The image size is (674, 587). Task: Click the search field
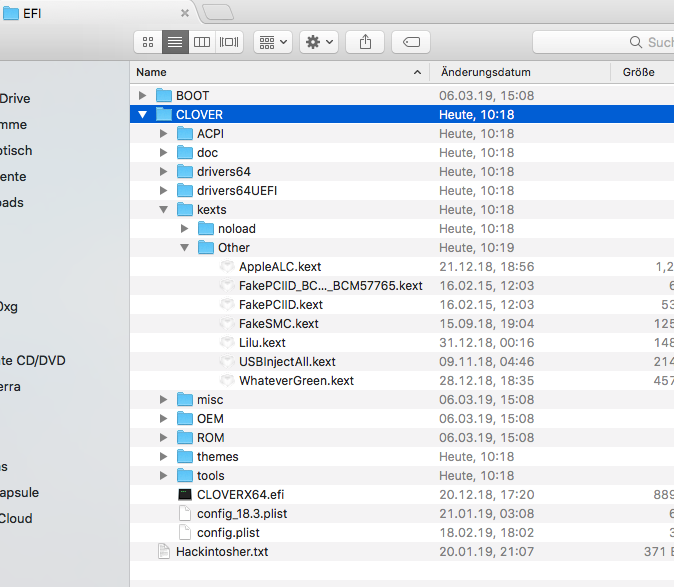tap(604, 42)
